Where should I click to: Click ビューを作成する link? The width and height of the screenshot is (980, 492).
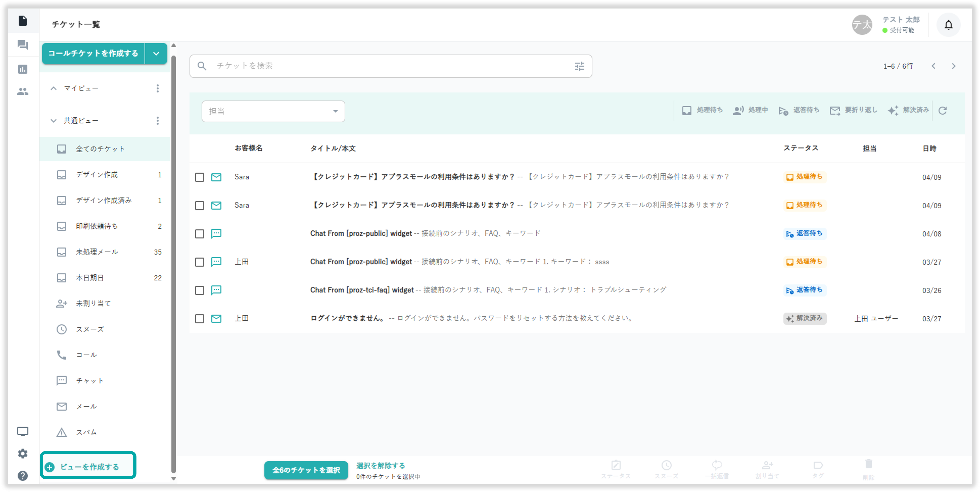89,467
